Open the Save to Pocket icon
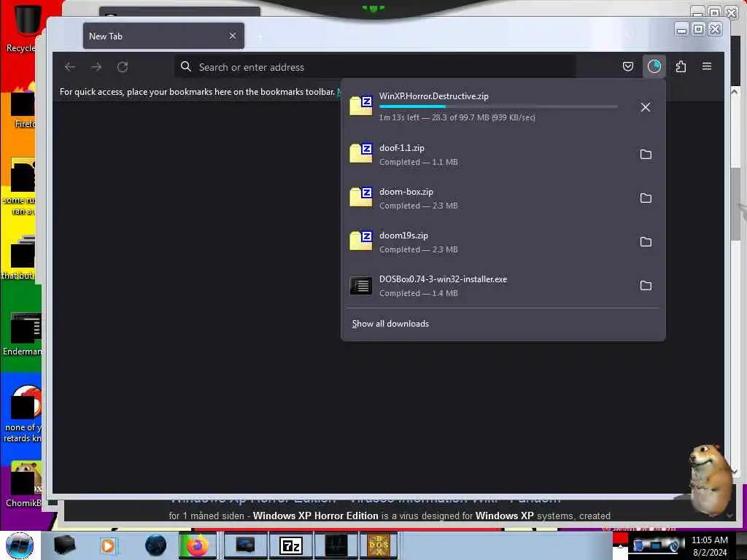The image size is (747, 560). 628,66
